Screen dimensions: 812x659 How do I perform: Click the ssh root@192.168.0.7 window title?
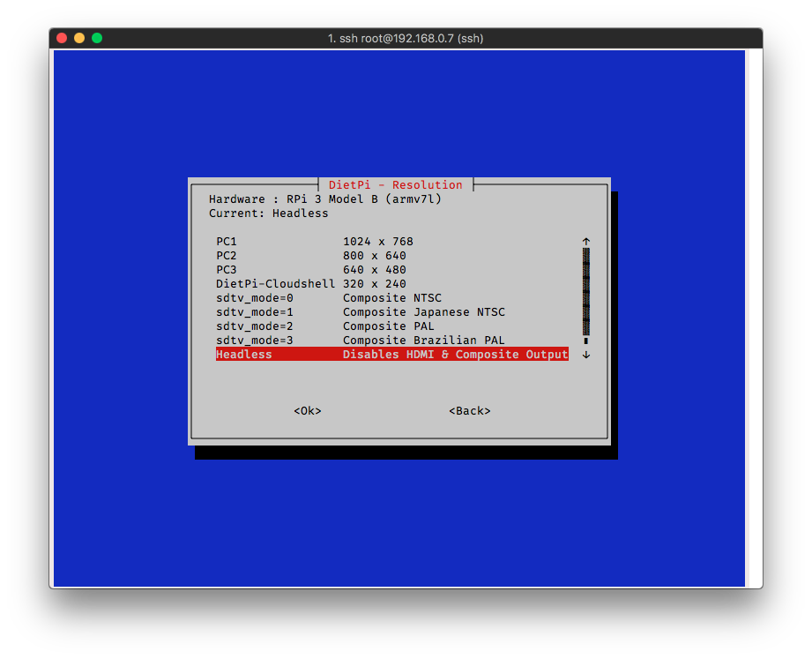coord(406,38)
